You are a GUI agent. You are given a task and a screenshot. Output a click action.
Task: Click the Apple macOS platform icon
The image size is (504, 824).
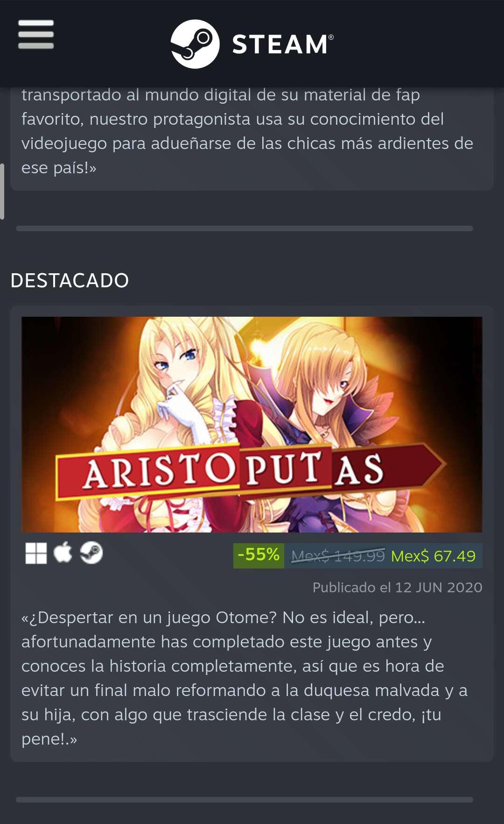click(x=63, y=553)
